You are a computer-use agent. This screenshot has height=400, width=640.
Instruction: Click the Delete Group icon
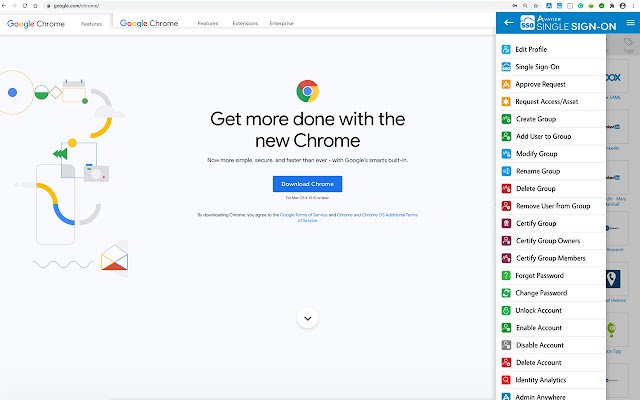(506, 189)
